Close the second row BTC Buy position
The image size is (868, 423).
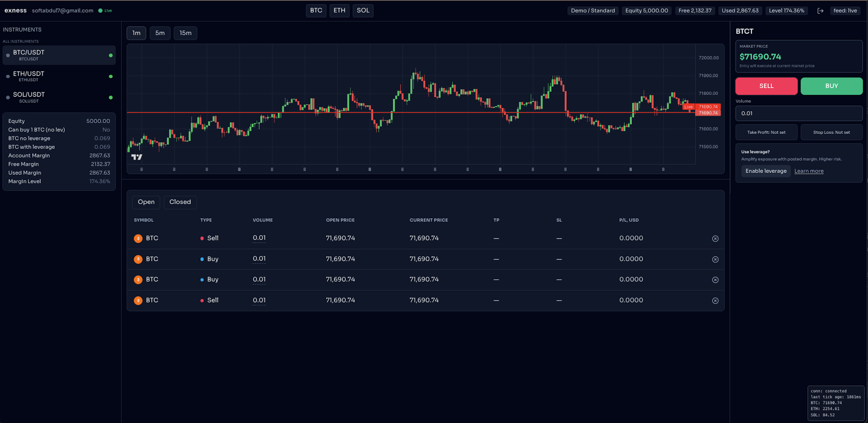pos(715,259)
